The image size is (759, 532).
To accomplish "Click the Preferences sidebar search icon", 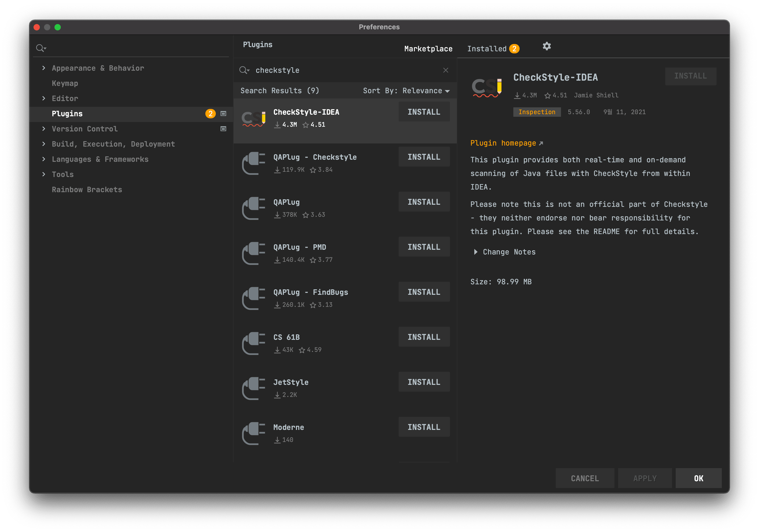I will pos(41,48).
